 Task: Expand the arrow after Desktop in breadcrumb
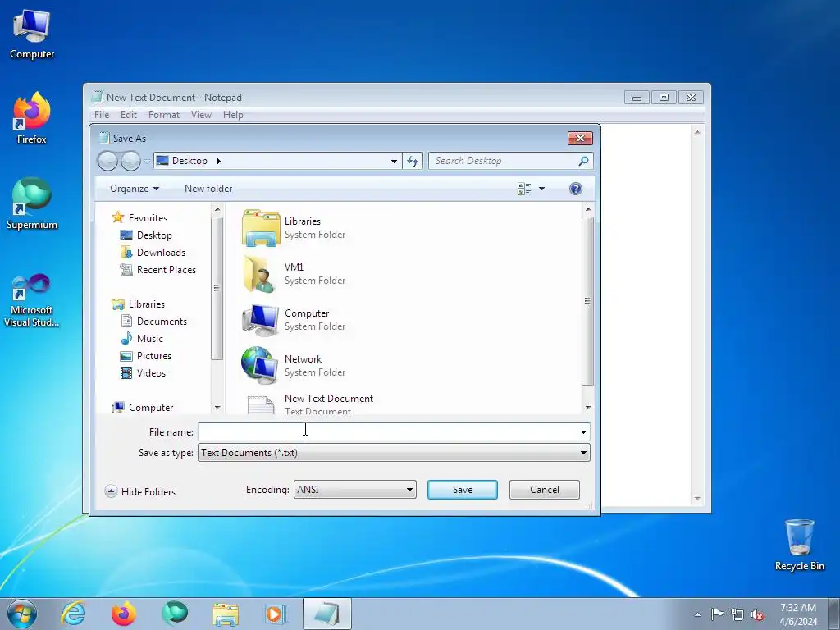[x=218, y=161]
